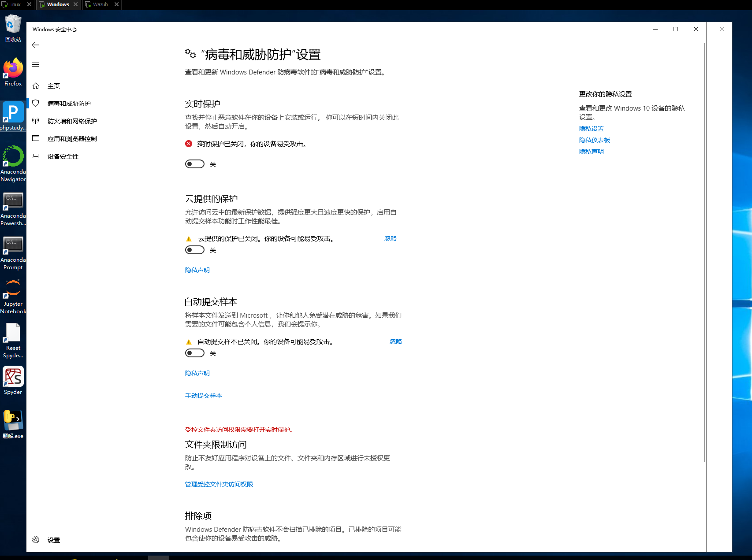Open the 主页 home page
752x560 pixels.
click(x=53, y=86)
